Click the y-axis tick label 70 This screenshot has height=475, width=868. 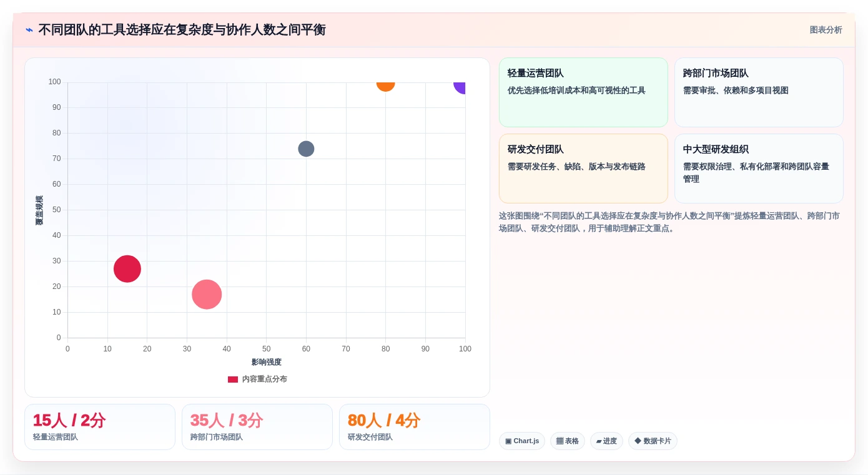(x=57, y=159)
